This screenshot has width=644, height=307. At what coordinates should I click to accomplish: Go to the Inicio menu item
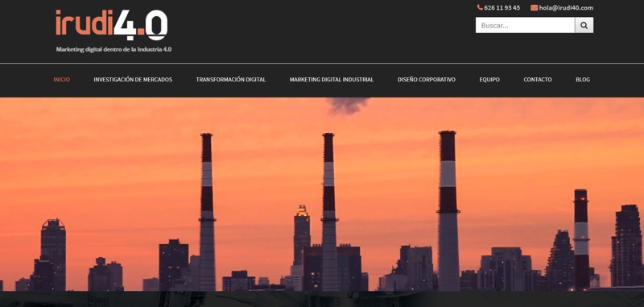(x=62, y=80)
